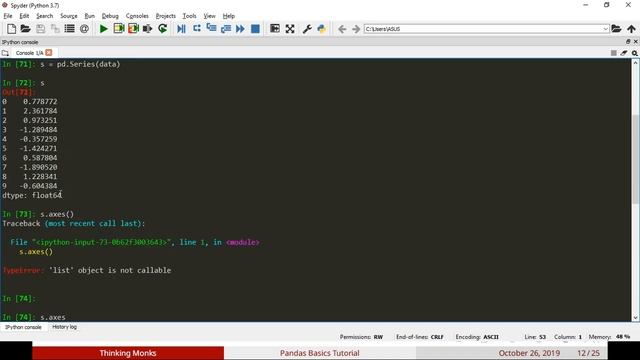Clear console variables with the eraser icon
The image size is (640, 360).
pos(624,53)
